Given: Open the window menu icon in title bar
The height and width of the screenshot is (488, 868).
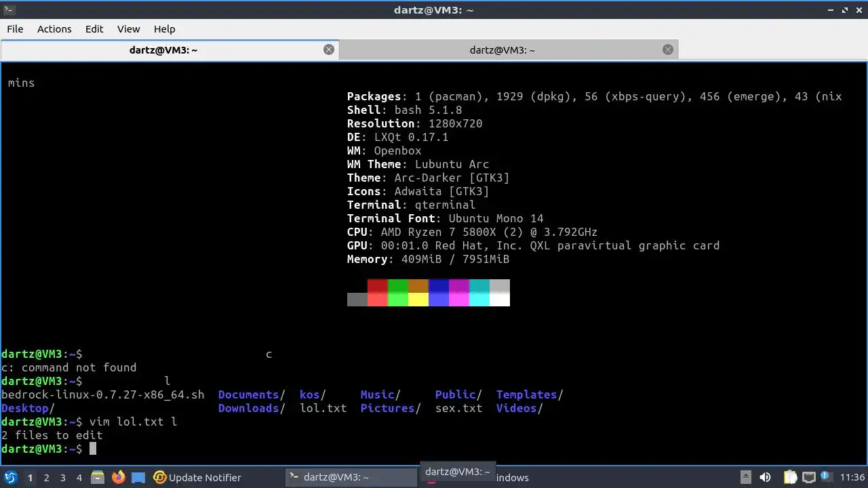Looking at the screenshot, I should tap(9, 9).
